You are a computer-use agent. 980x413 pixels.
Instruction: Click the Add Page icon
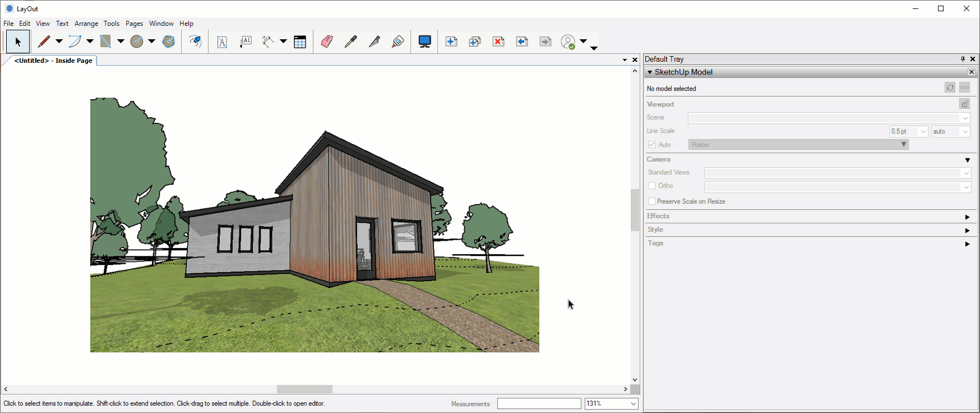[x=451, y=42]
